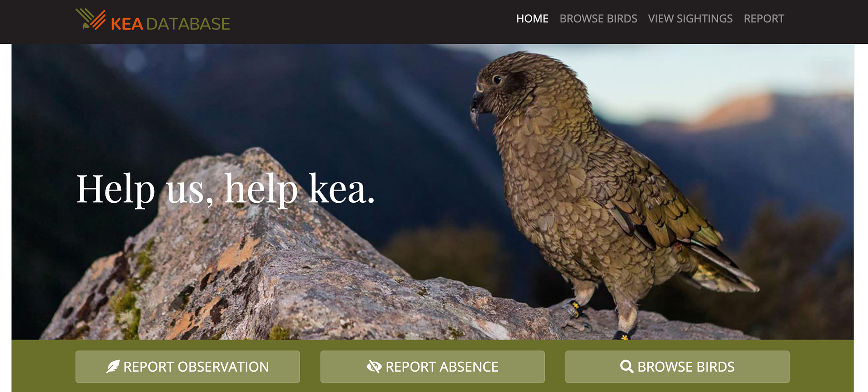Viewport: 868px width, 392px height.
Task: Click the feather icon on Report Observation
Action: pyautogui.click(x=113, y=367)
